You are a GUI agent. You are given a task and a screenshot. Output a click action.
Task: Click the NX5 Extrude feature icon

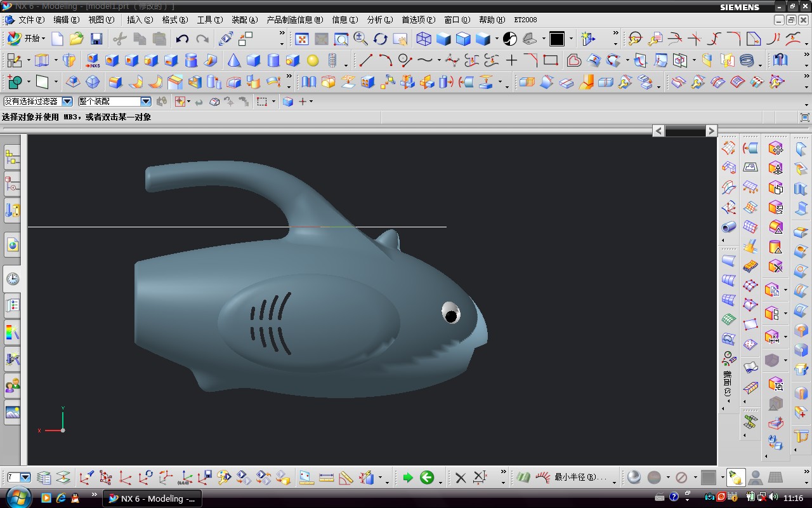[x=93, y=60]
